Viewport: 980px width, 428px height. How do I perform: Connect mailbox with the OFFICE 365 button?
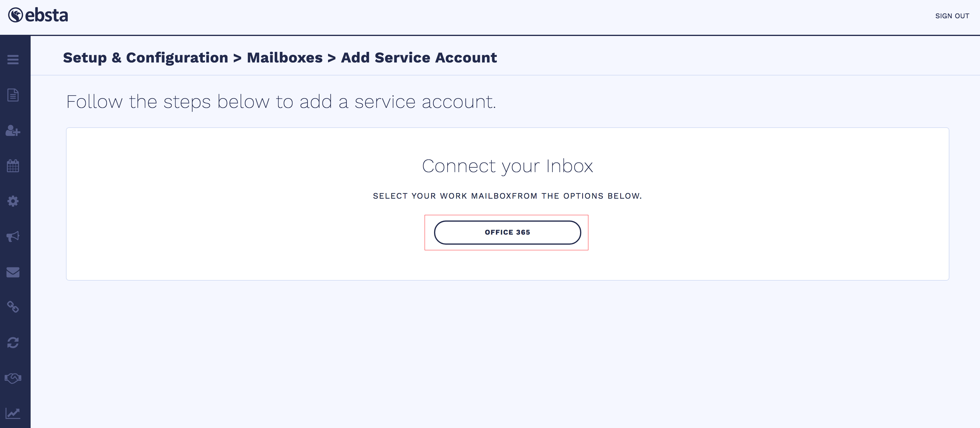pos(507,232)
